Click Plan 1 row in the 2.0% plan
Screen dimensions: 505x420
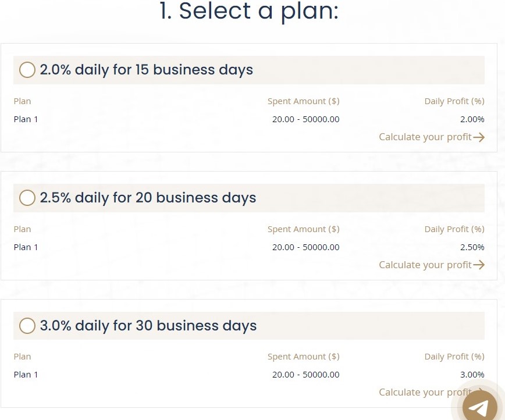tap(249, 119)
